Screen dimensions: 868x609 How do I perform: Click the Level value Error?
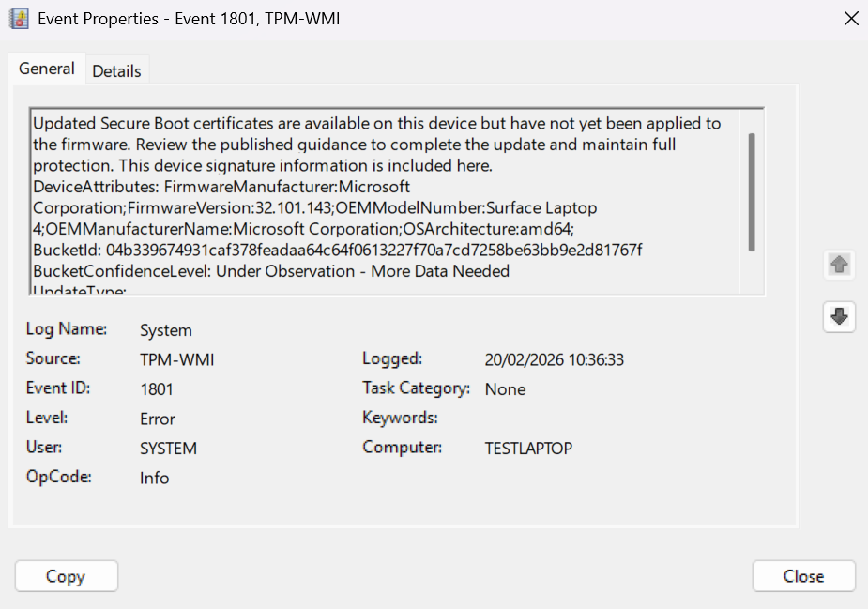[158, 419]
